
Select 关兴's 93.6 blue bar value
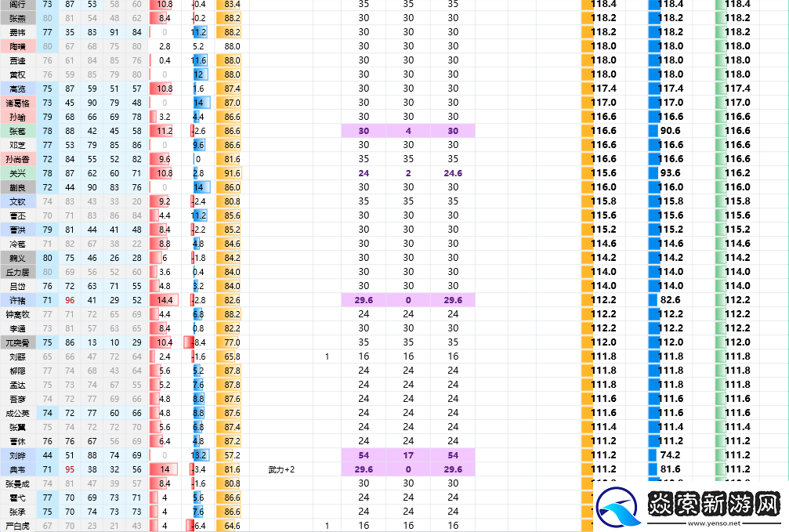point(670,173)
